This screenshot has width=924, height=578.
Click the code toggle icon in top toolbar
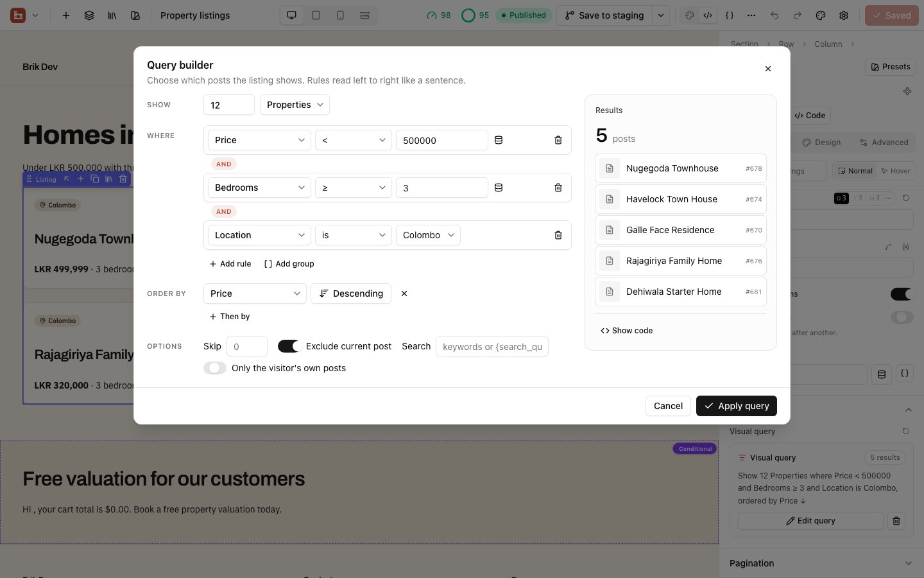(x=708, y=15)
